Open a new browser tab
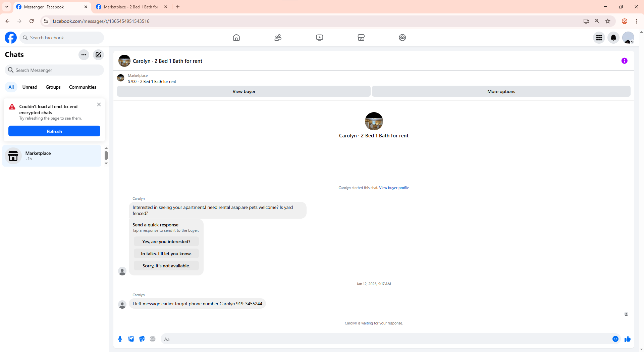This screenshot has height=352, width=644. [178, 7]
